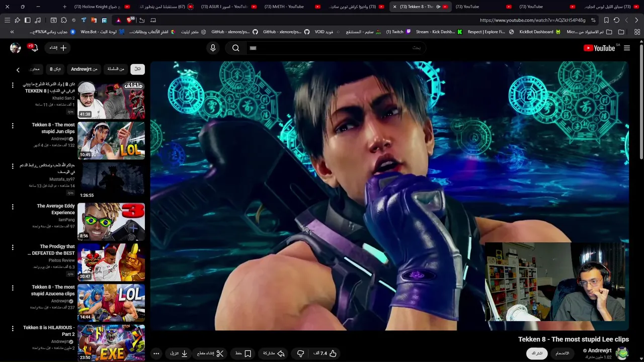Open options menu for the Jun clips video
This screenshot has width=644, height=362.
coord(13,126)
